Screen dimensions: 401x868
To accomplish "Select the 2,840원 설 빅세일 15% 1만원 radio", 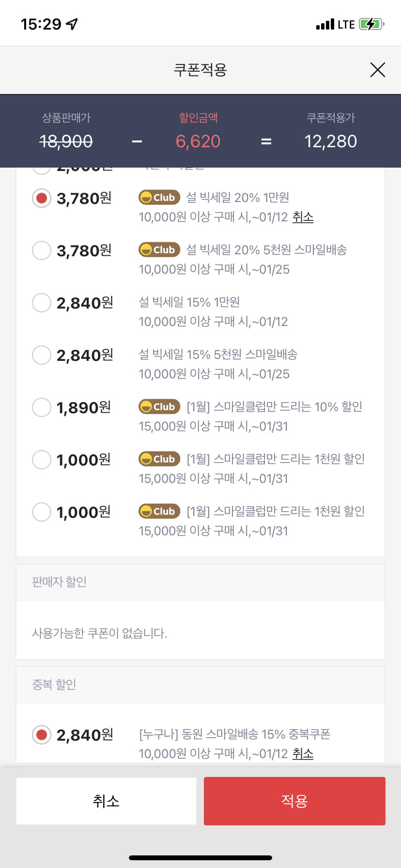I will 42,303.
